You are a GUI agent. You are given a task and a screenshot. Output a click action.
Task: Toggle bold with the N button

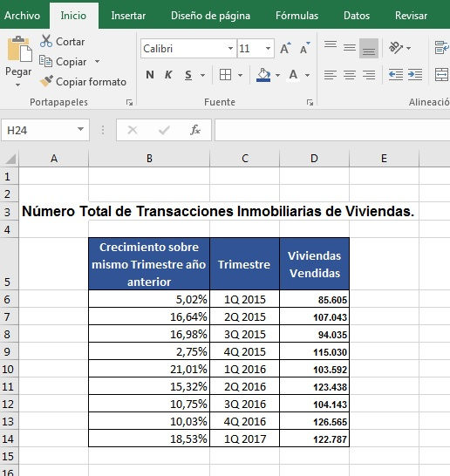point(150,75)
